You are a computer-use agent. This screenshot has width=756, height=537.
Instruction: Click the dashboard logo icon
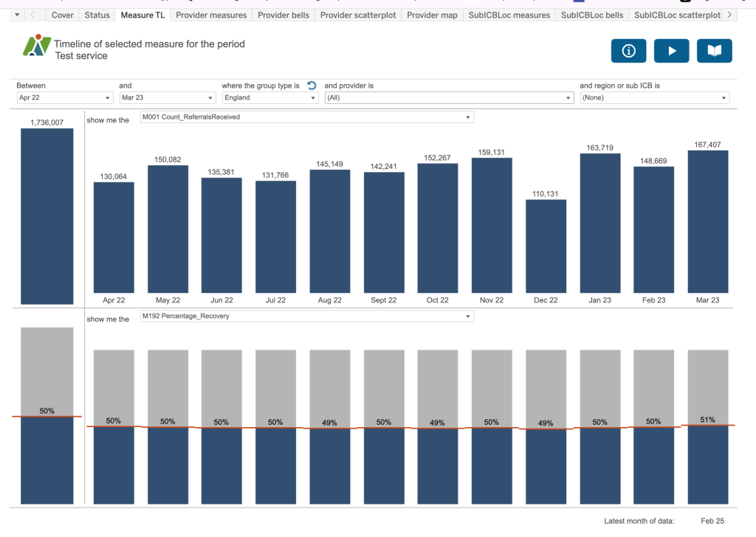point(36,46)
